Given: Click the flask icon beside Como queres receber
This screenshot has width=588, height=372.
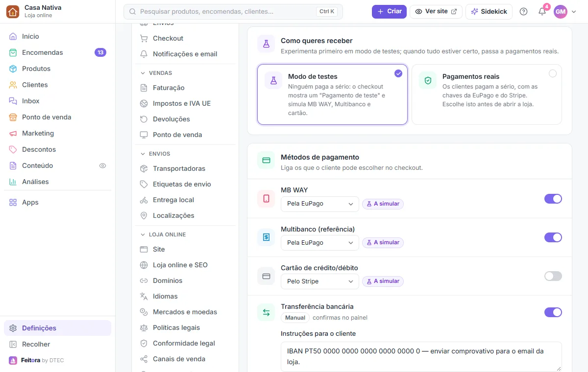Looking at the screenshot, I should coord(266,44).
